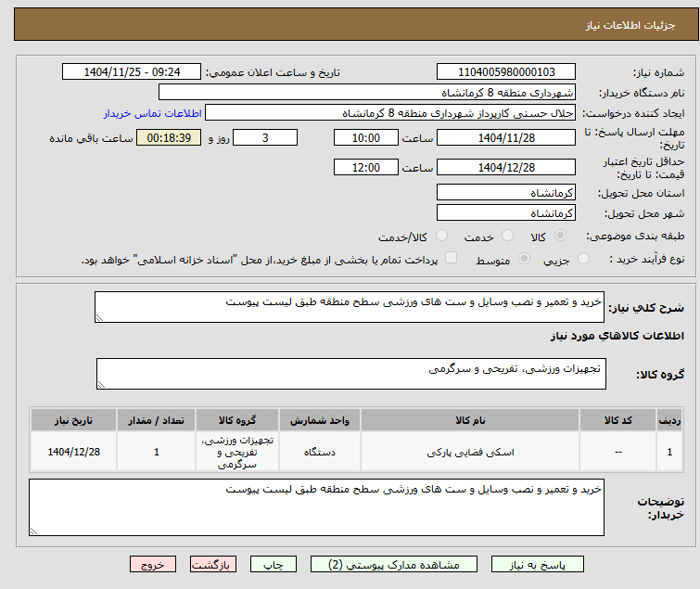Click the پاسخ به نیاز button

tap(538, 565)
